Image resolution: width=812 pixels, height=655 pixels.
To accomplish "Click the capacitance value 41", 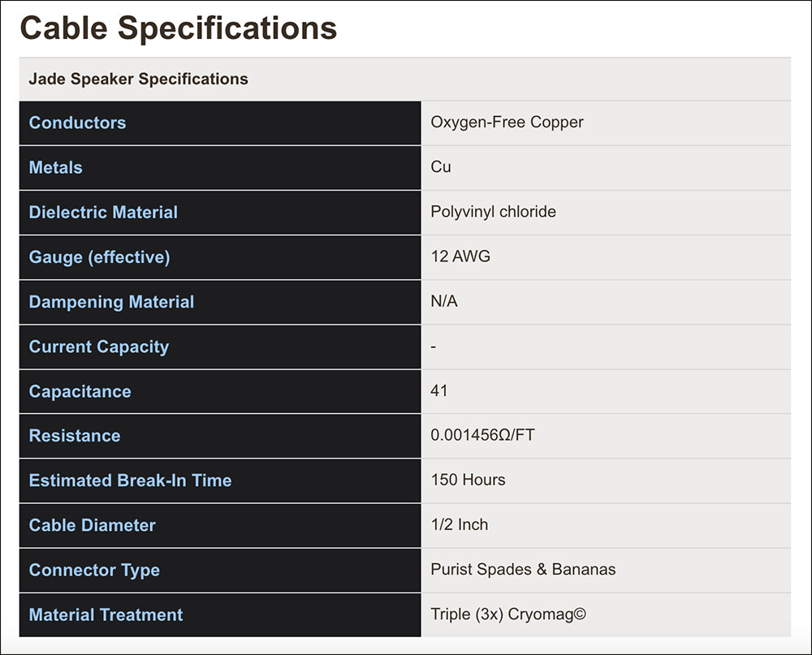I will click(439, 390).
